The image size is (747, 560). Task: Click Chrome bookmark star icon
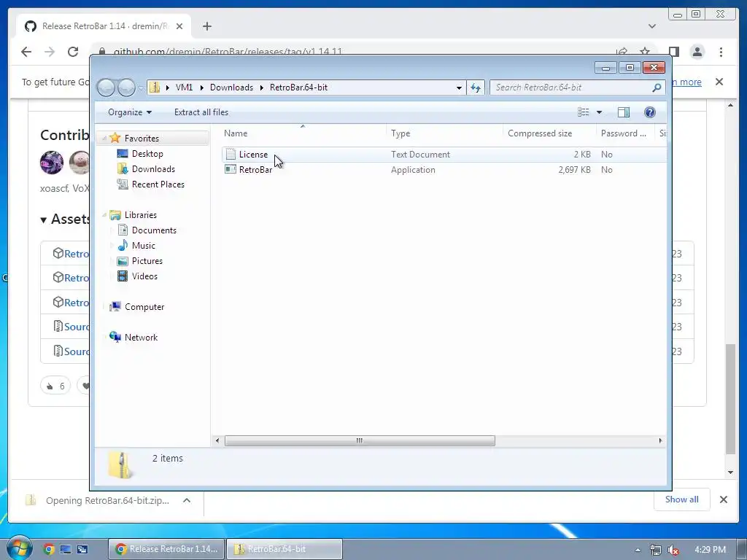[645, 52]
